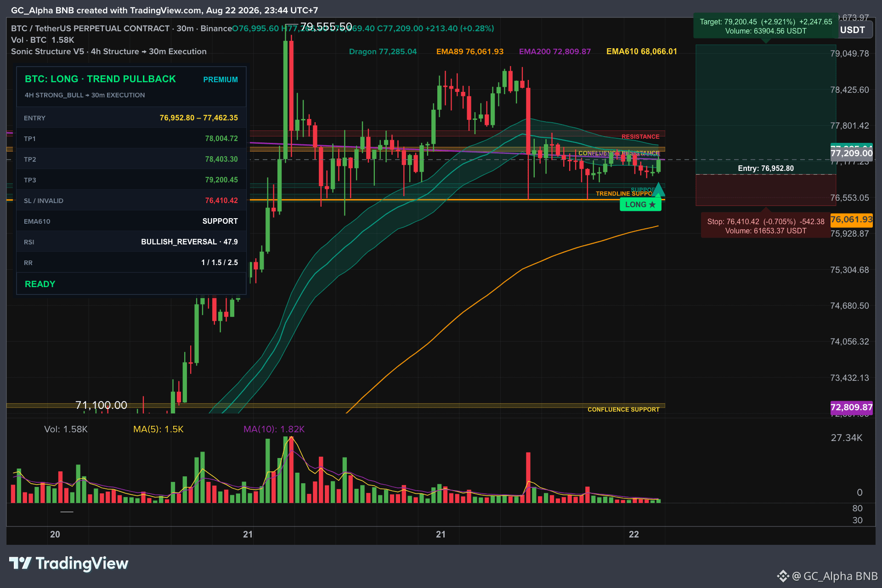
Task: Click the ENTRY range 76,952.80 – 77,462.35
Action: [x=199, y=118]
